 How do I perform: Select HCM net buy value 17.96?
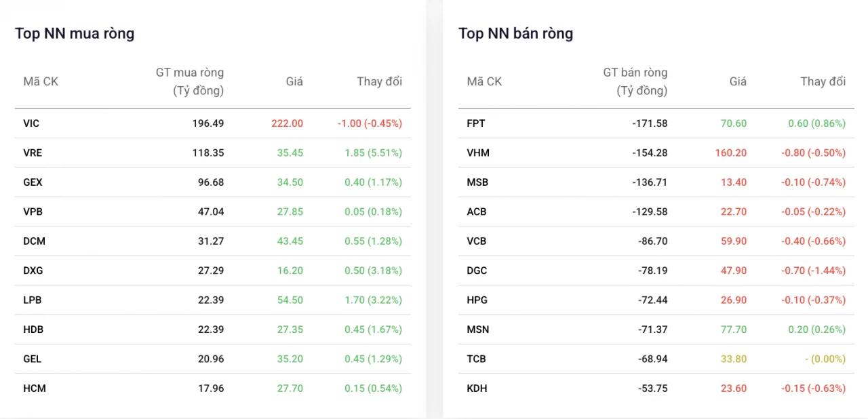point(211,388)
